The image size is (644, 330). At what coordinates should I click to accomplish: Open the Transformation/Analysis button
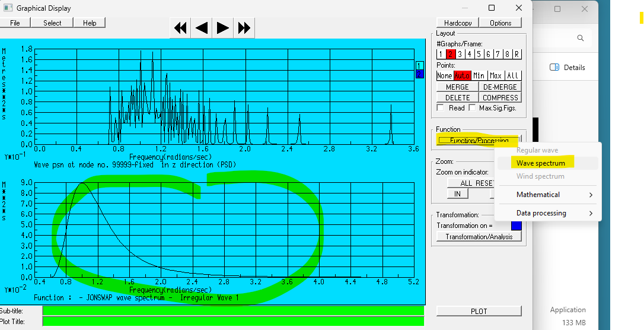tap(479, 236)
